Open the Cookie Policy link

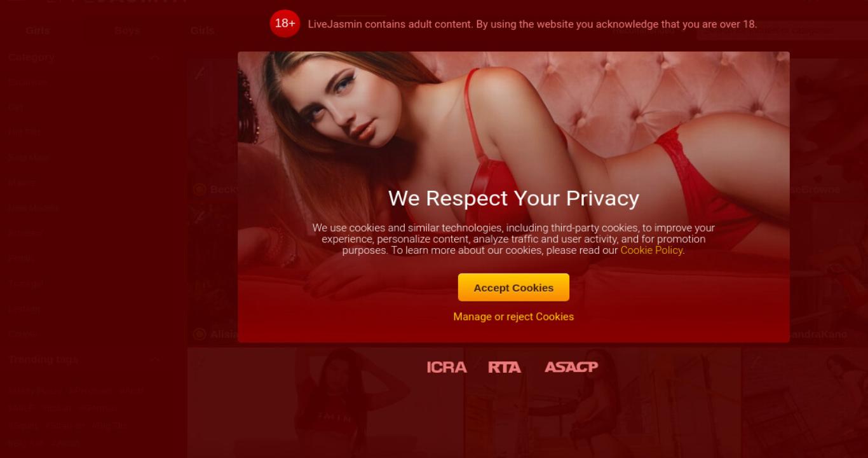tap(651, 251)
